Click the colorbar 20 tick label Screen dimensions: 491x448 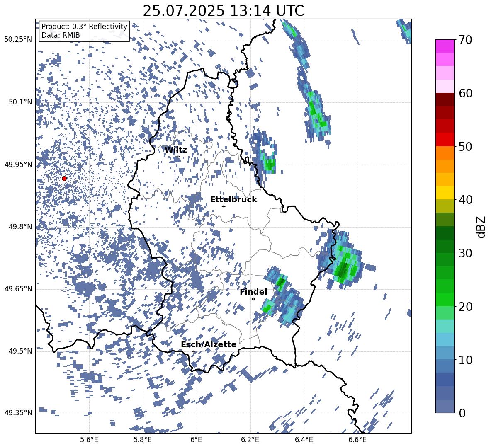tap(465, 306)
